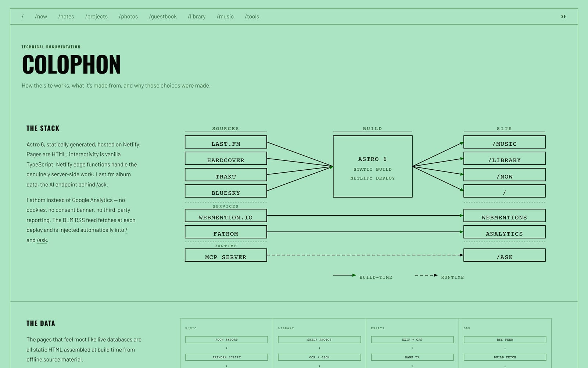Follow the '/ask' link after 'and'
The height and width of the screenshot is (368, 588).
[42, 240]
